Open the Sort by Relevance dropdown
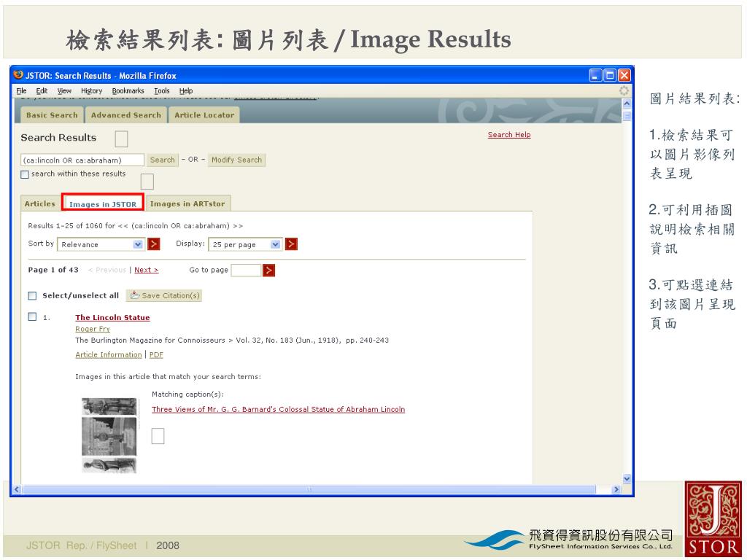This screenshot has height=560, width=747. 100,244
